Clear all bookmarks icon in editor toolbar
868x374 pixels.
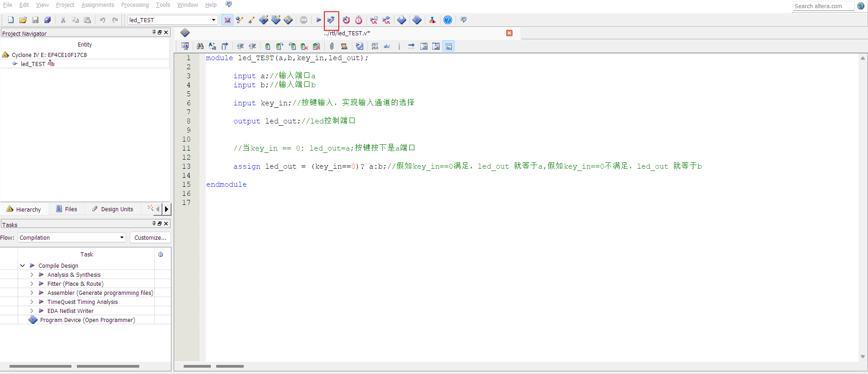pyautogui.click(x=317, y=46)
